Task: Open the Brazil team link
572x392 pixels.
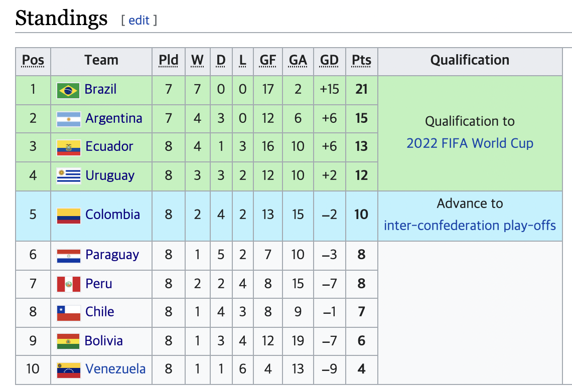Action: click(x=100, y=89)
